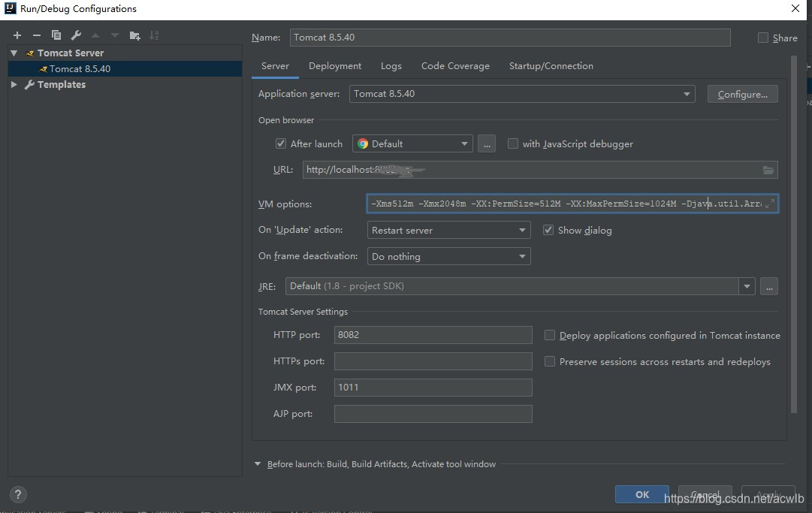Switch to the Code Coverage tab
The width and height of the screenshot is (812, 513).
[455, 66]
